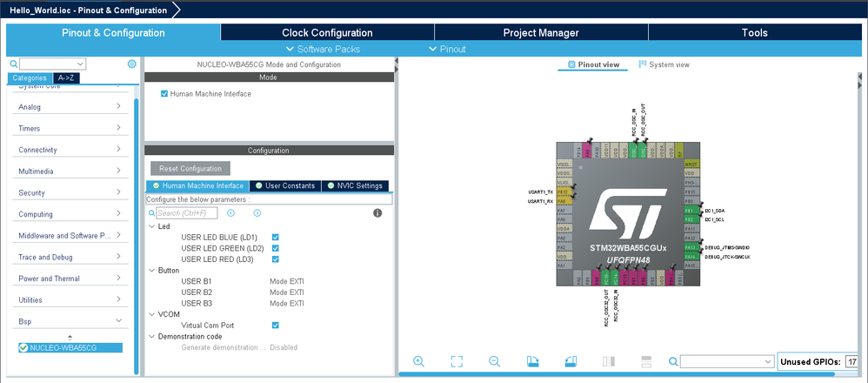Rotate the chip clockwise
The width and height of the screenshot is (868, 383).
tap(533, 361)
